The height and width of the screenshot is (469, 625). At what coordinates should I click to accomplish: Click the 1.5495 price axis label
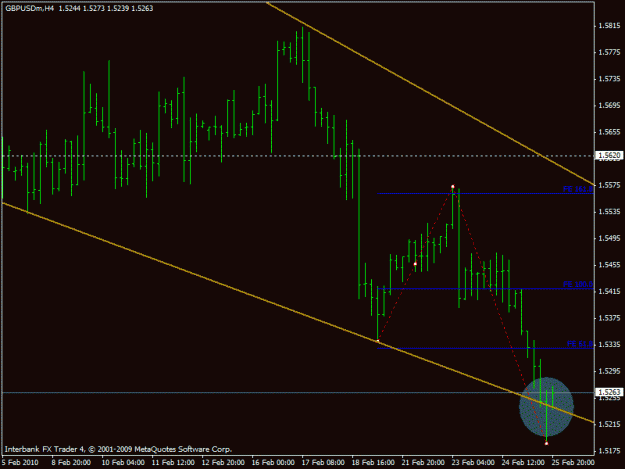pyautogui.click(x=609, y=238)
